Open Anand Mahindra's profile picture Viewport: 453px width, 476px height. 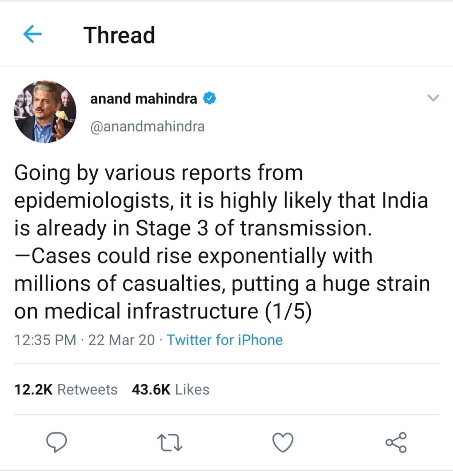tap(45, 112)
